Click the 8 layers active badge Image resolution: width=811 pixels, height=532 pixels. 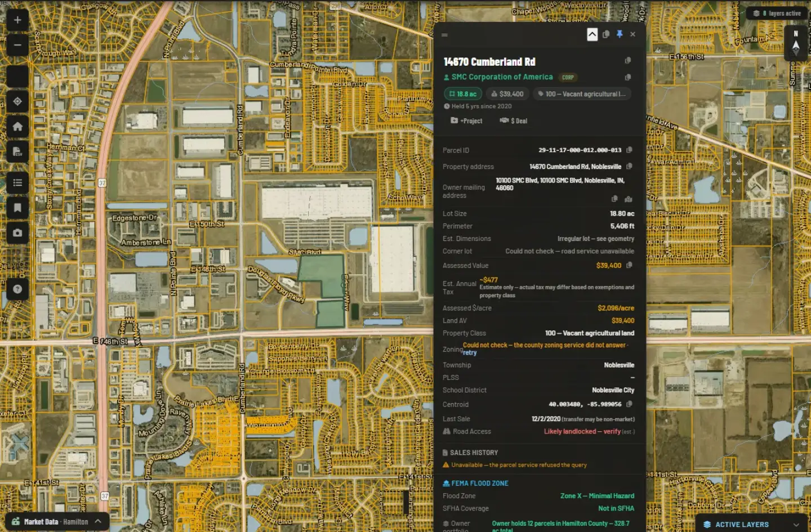click(777, 14)
